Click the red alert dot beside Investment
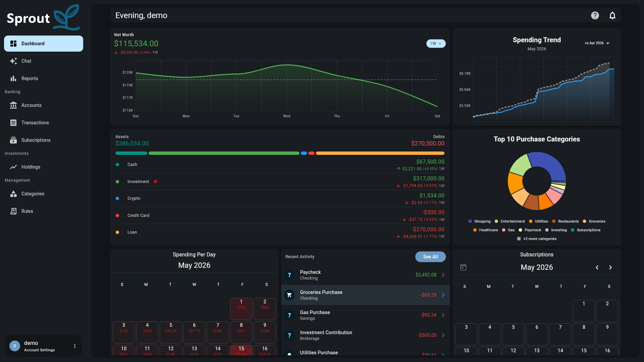The width and height of the screenshot is (644, 362). click(156, 182)
